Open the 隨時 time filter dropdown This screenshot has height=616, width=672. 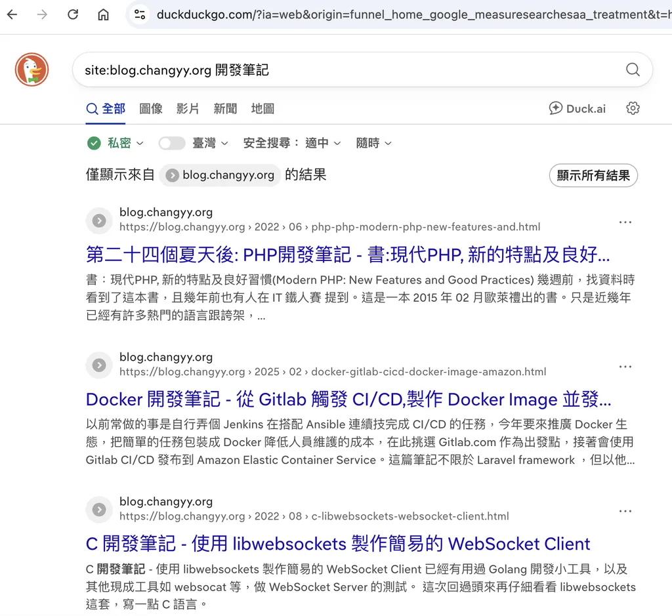[373, 143]
